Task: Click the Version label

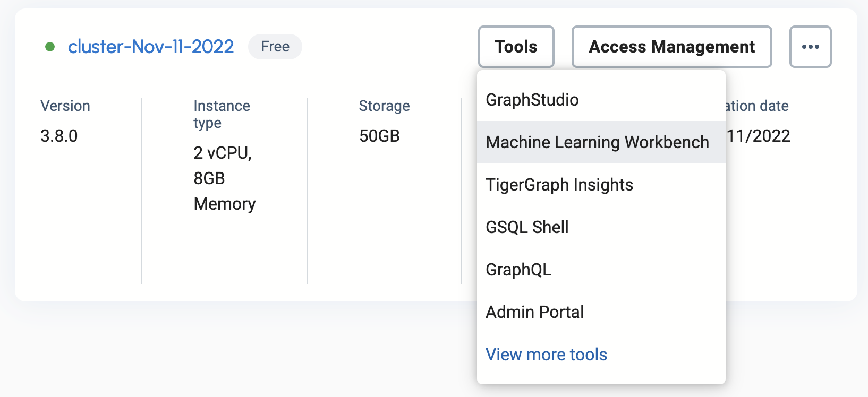Action: [x=65, y=106]
